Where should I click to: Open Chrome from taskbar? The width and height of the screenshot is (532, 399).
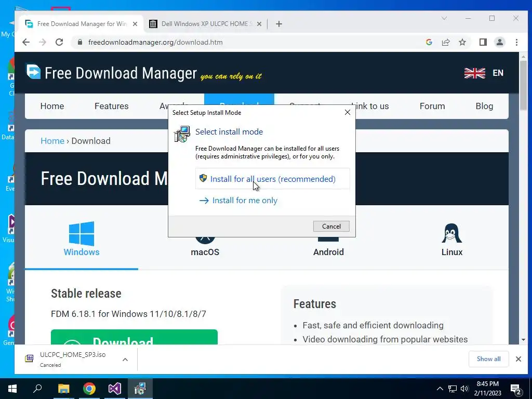point(89,389)
